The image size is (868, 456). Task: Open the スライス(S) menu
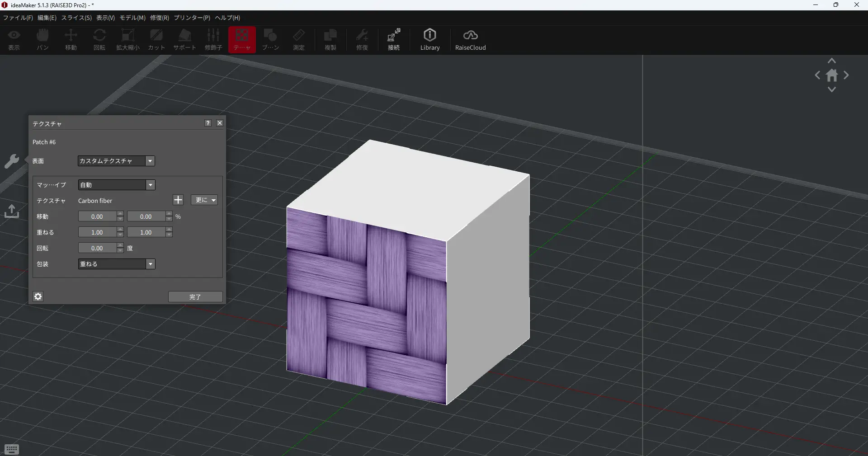tap(76, 18)
